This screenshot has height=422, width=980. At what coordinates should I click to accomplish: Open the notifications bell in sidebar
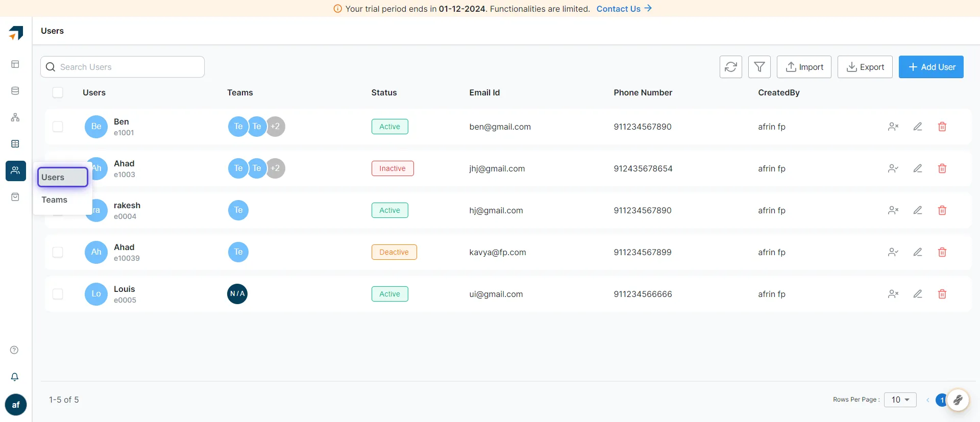tap(15, 377)
